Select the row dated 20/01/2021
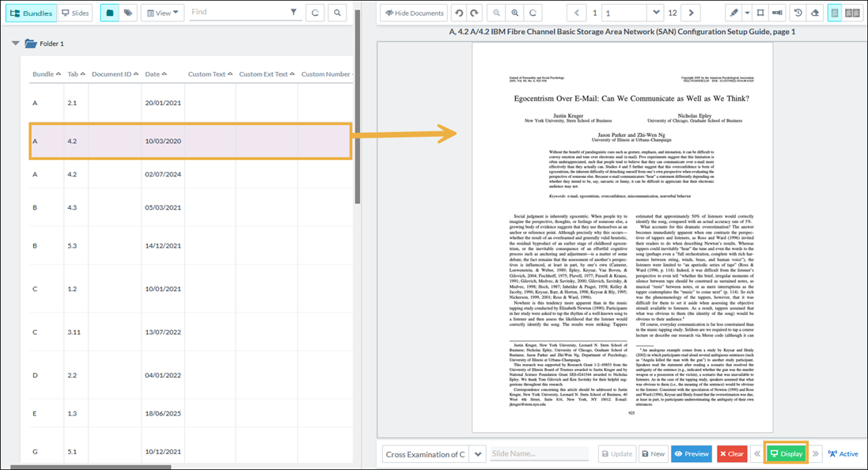 click(x=191, y=103)
